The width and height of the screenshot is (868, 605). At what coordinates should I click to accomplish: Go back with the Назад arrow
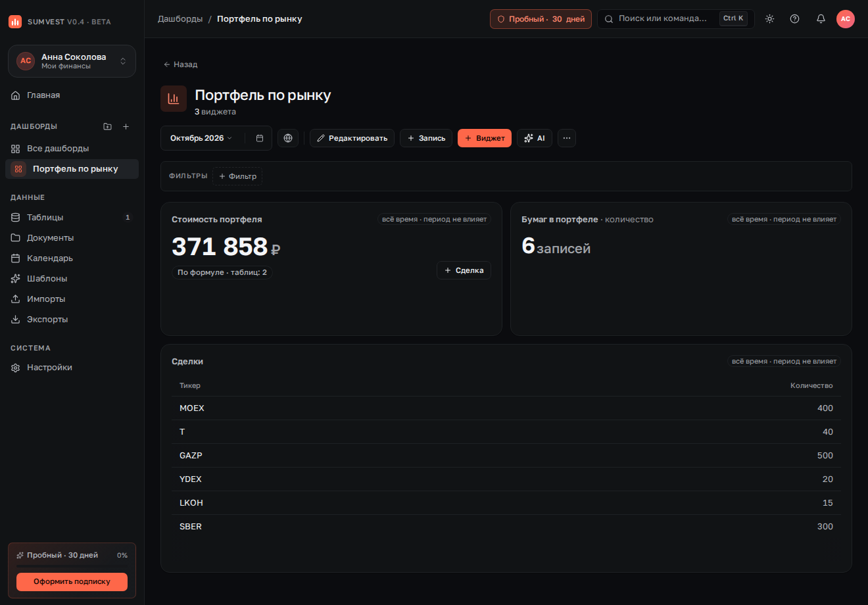[x=181, y=64]
